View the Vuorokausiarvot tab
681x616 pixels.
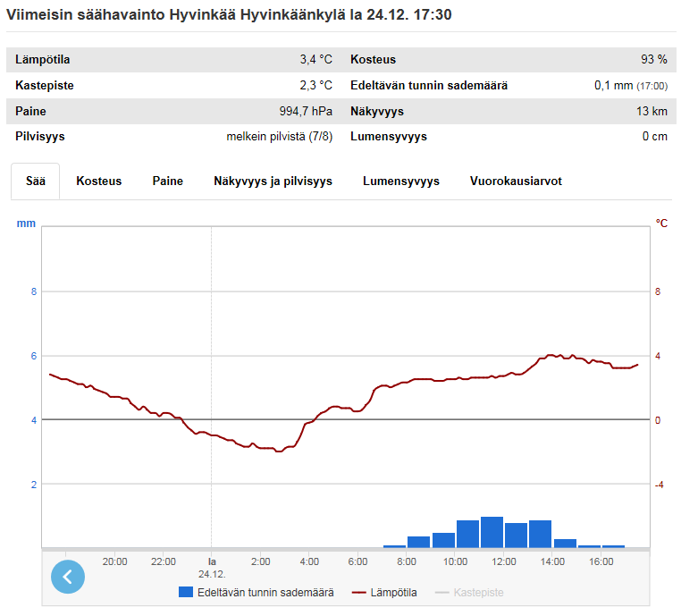coord(516,181)
